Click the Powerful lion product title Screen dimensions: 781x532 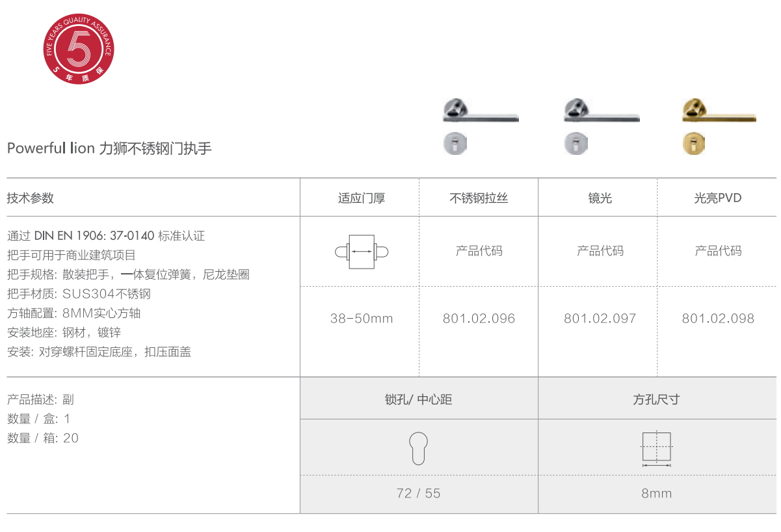coord(109,148)
